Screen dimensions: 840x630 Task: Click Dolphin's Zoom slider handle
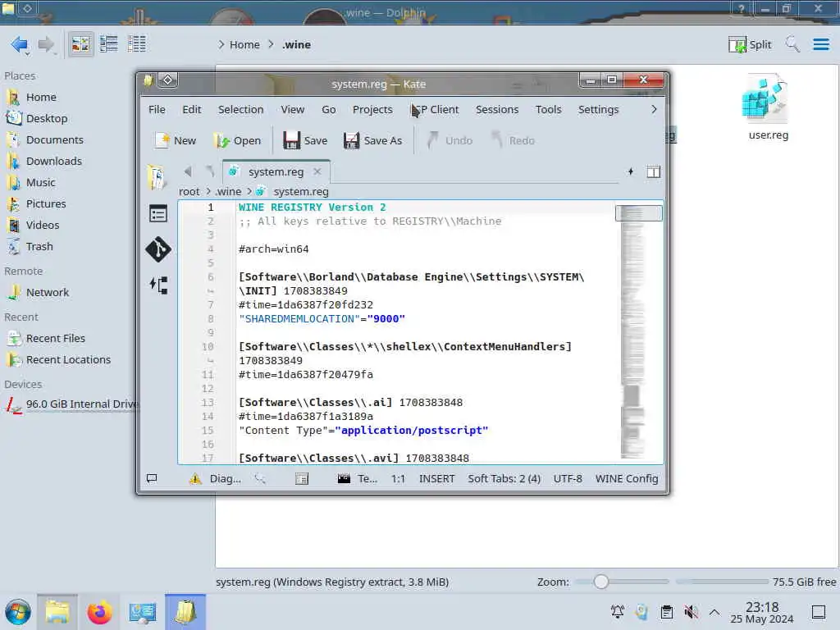[x=601, y=582]
